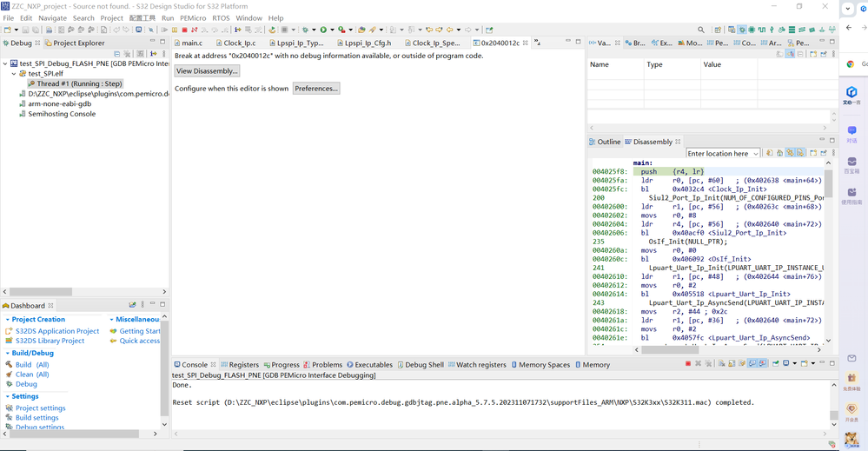Click the search magnifier icon in toolbar
The width and height of the screenshot is (868, 451).
pyautogui.click(x=701, y=30)
